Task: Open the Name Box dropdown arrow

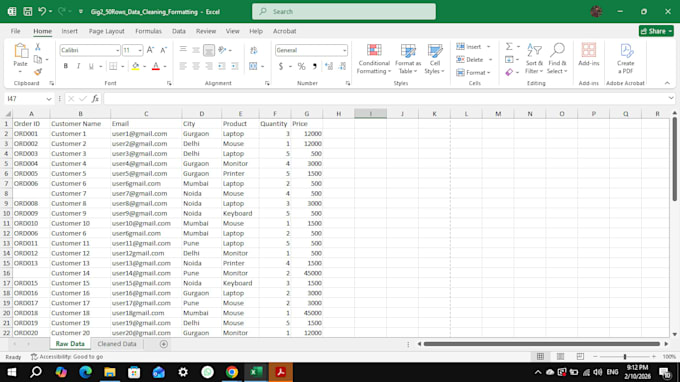Action: click(x=49, y=99)
